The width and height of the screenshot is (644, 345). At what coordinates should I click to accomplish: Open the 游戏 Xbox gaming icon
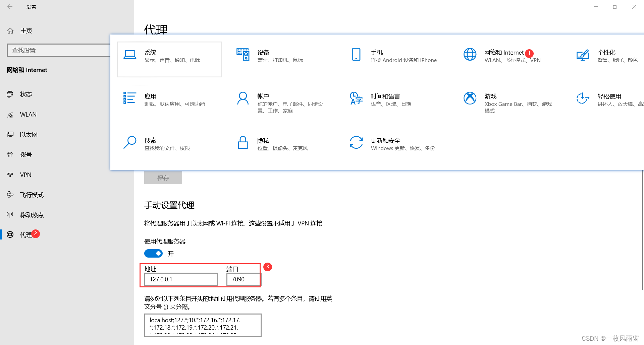pos(470,98)
